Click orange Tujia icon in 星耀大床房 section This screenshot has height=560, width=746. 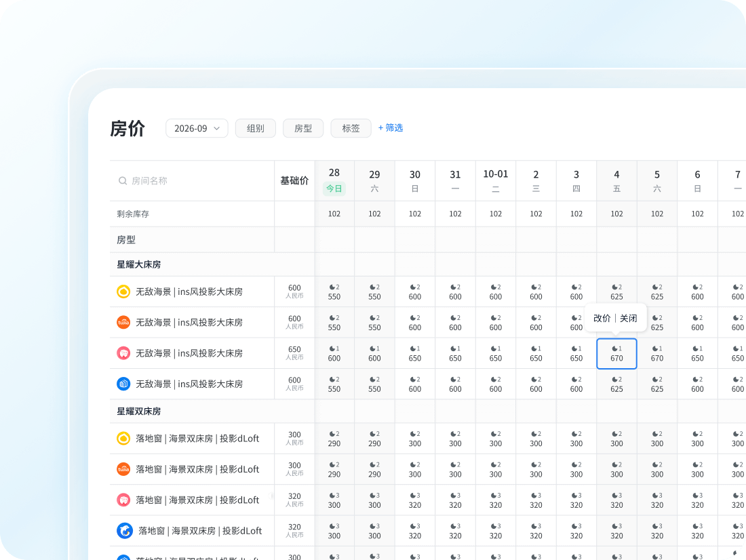tap(123, 323)
